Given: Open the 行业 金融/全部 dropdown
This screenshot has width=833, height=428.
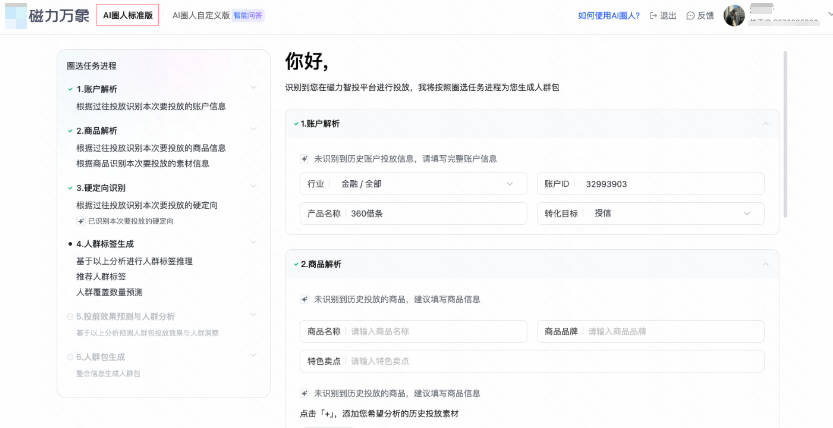Looking at the screenshot, I should (413, 184).
